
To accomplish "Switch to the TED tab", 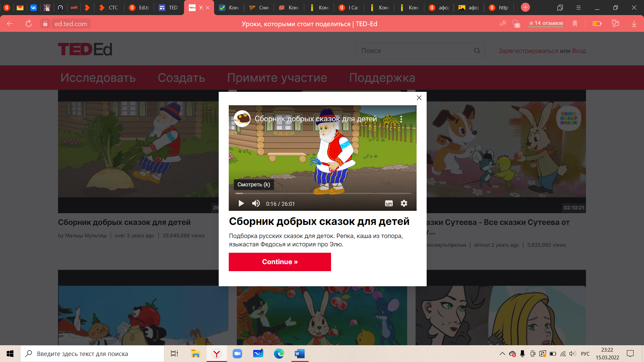I will pos(169,7).
